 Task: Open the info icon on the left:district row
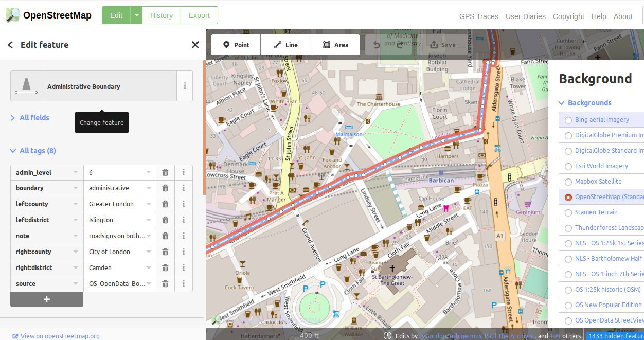[184, 220]
